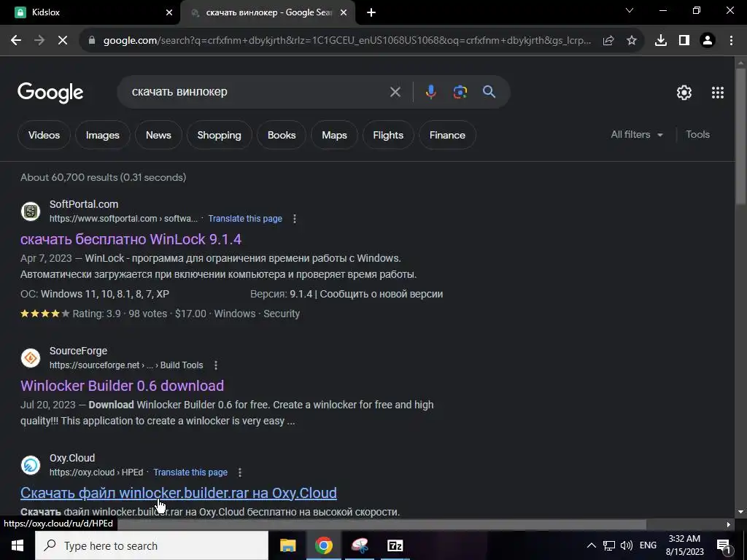Open the share this page icon
Viewport: 747px width, 560px height.
click(x=608, y=41)
